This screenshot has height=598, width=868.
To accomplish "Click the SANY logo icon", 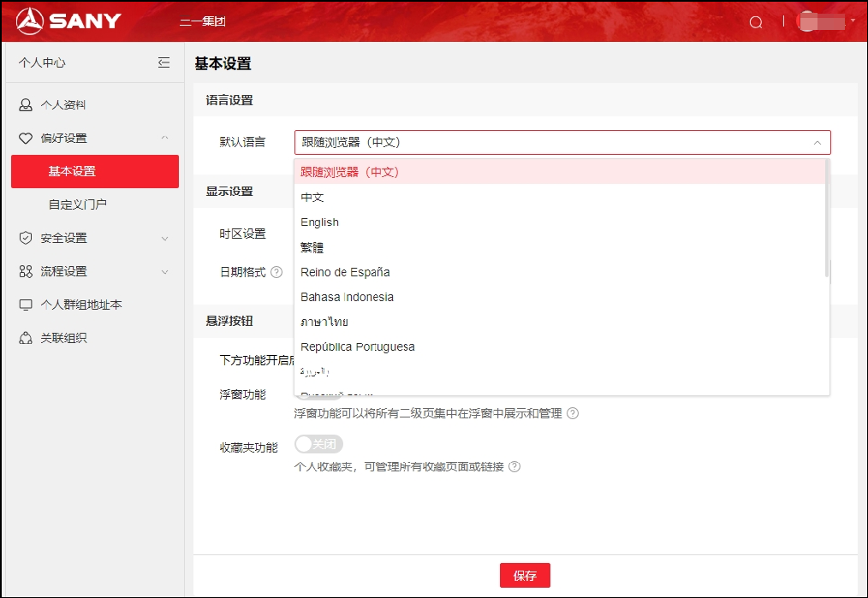I will (x=29, y=21).
